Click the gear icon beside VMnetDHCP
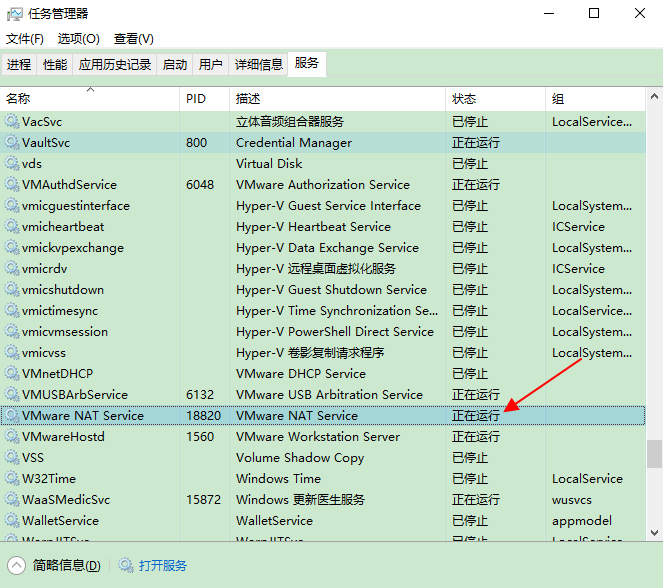 tap(12, 373)
